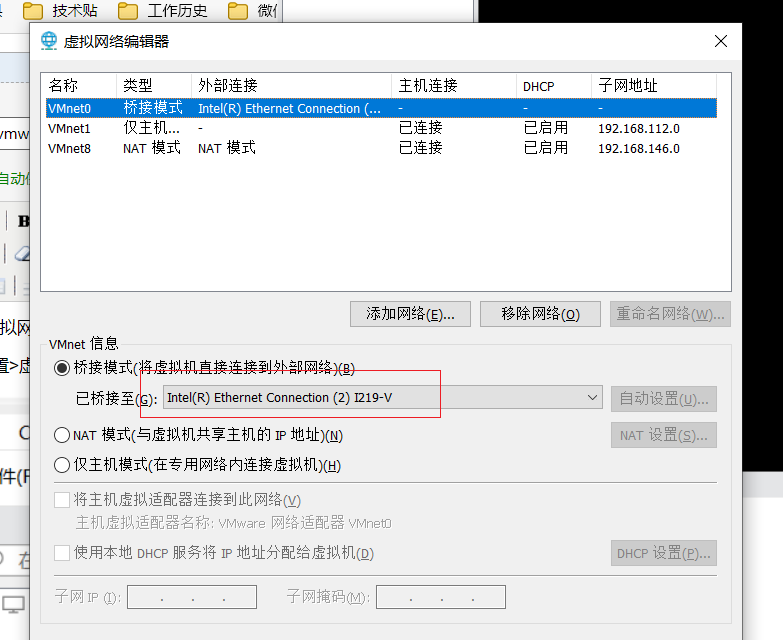Select the VMnet1 network row
The height and width of the screenshot is (640, 783).
[382, 128]
